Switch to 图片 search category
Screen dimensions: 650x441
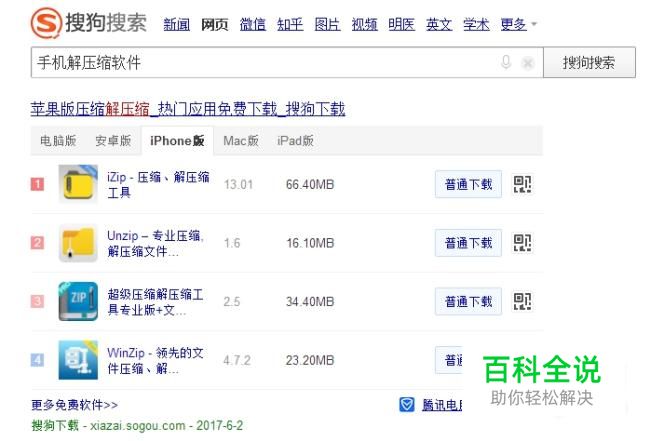327,24
